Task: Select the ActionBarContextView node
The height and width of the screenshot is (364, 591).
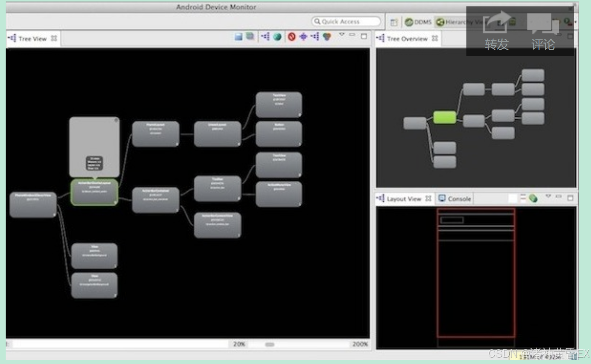Action: pos(217,225)
